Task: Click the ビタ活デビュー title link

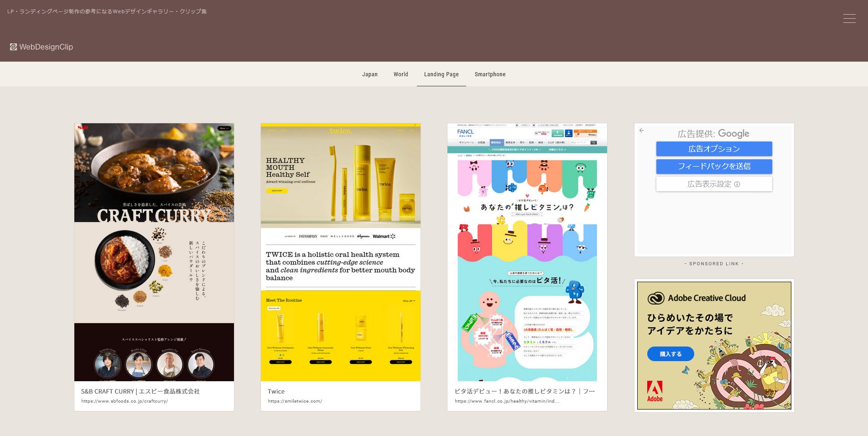Action: 524,391
